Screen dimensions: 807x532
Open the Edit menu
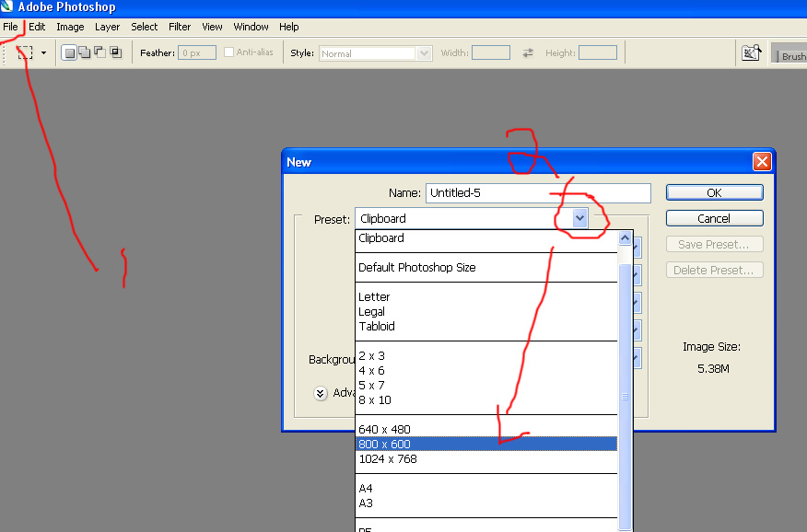37,27
